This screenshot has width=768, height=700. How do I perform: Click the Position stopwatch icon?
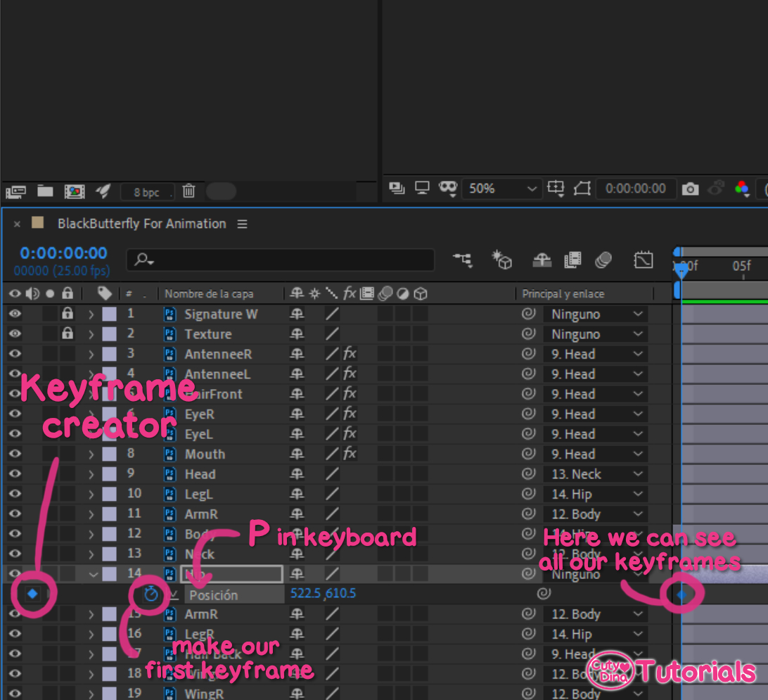point(151,594)
